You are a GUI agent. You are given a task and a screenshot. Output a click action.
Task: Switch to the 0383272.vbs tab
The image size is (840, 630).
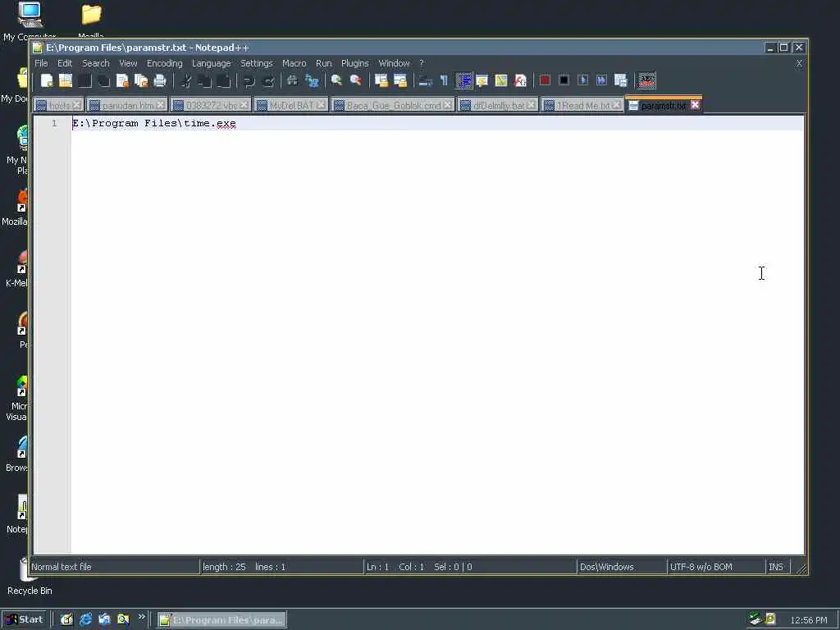pos(211,106)
